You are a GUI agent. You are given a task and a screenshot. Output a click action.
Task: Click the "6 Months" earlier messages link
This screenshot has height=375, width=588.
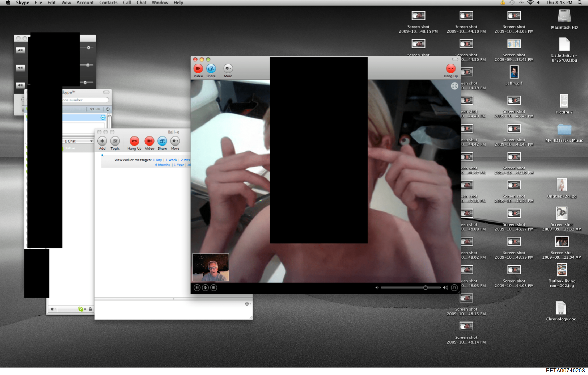tap(162, 165)
